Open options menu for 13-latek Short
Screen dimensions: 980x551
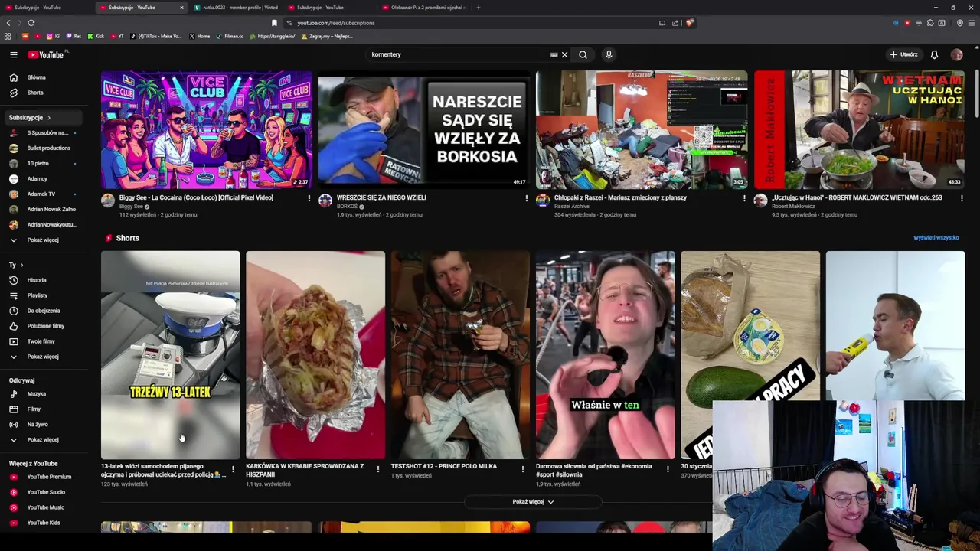233,469
